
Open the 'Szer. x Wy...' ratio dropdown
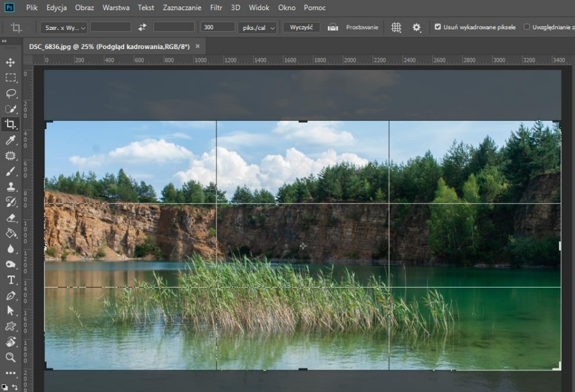[64, 28]
